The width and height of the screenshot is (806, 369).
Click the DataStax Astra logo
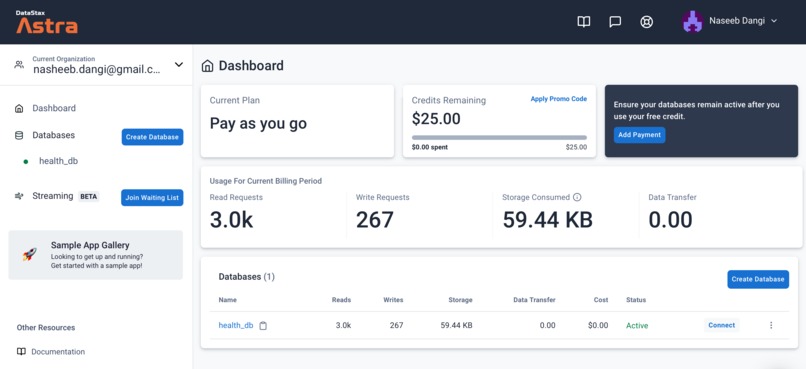(x=47, y=22)
